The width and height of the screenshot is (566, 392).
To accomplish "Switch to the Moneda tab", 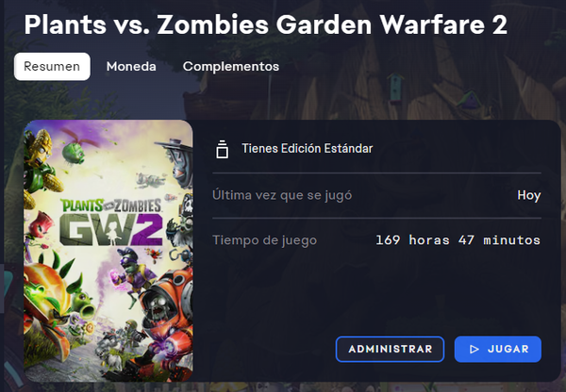I will click(x=131, y=66).
